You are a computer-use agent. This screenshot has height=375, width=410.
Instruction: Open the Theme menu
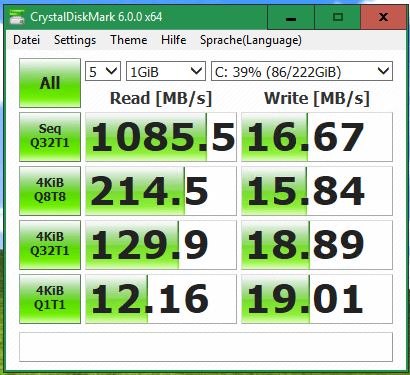[x=129, y=40]
